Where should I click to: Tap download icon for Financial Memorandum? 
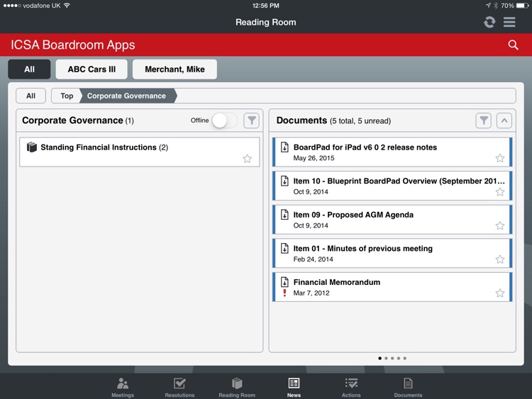click(x=284, y=281)
